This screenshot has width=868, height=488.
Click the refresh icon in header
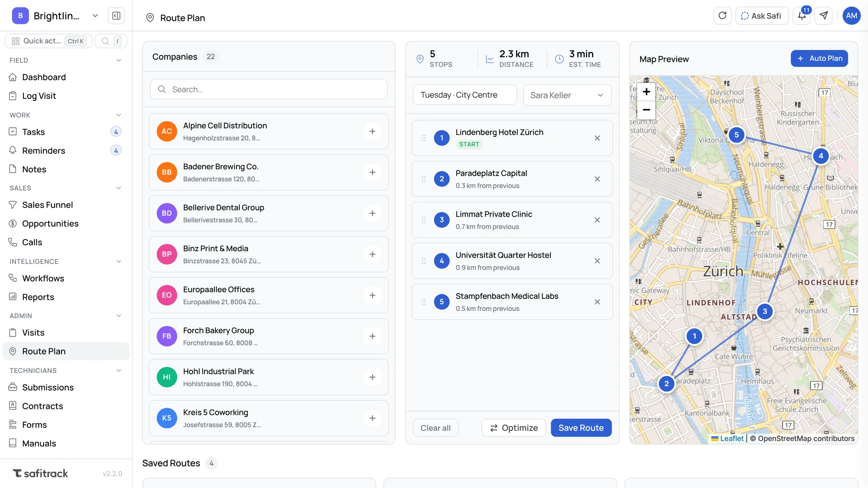click(x=722, y=16)
